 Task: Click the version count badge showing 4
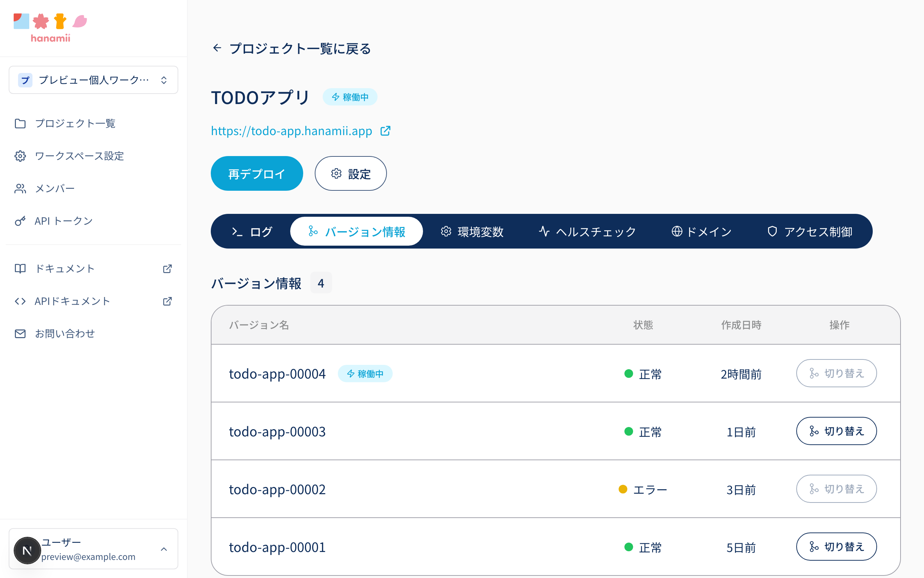click(321, 283)
